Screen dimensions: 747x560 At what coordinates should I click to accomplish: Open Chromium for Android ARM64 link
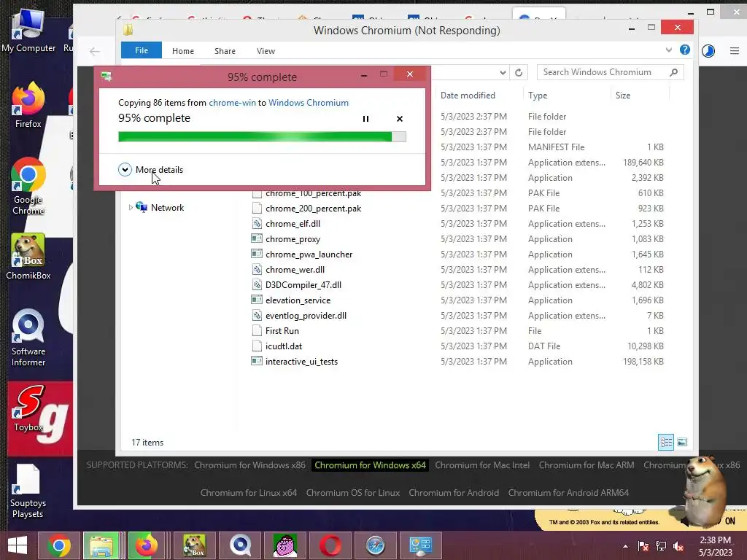pyautogui.click(x=568, y=492)
